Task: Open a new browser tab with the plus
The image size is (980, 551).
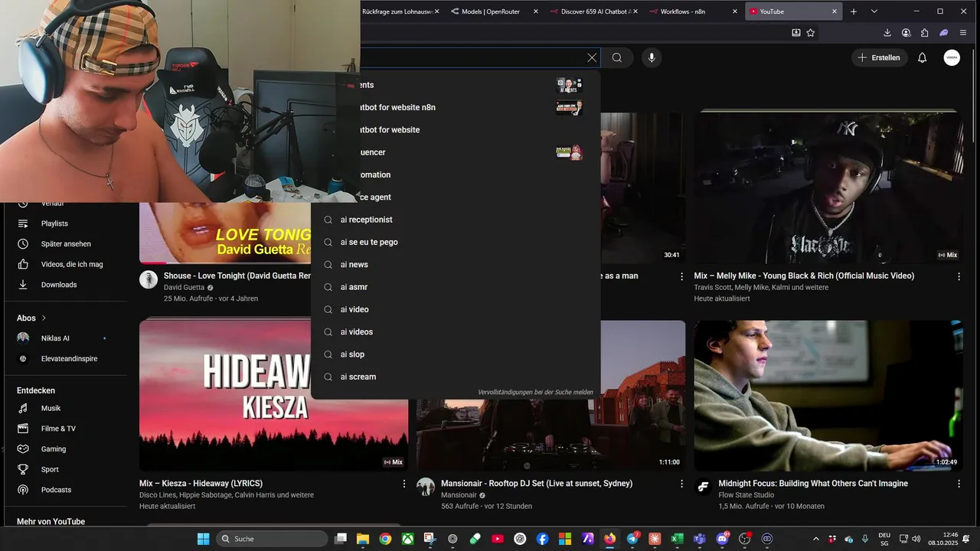Action: tap(854, 11)
